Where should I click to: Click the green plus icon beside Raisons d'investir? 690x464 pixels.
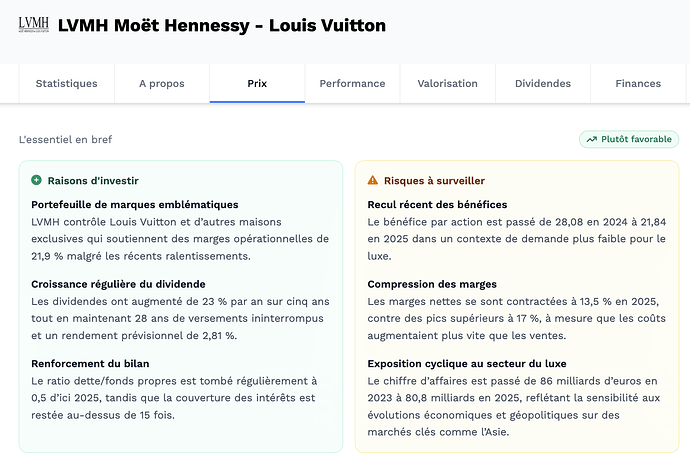coord(37,180)
